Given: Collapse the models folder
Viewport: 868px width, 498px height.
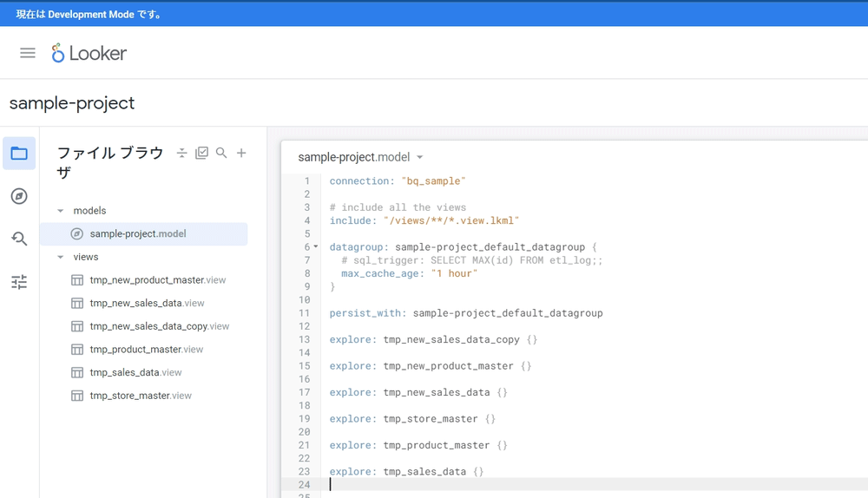Looking at the screenshot, I should (x=61, y=211).
